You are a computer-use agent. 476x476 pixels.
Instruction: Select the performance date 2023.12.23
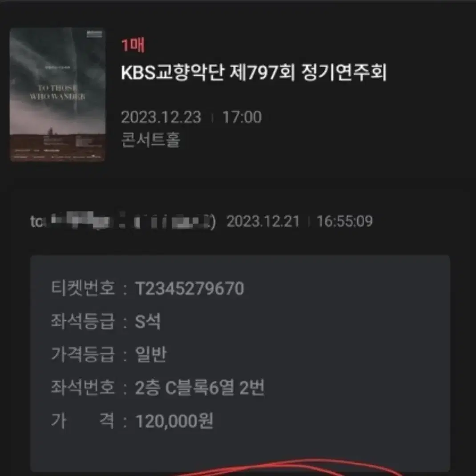click(161, 117)
